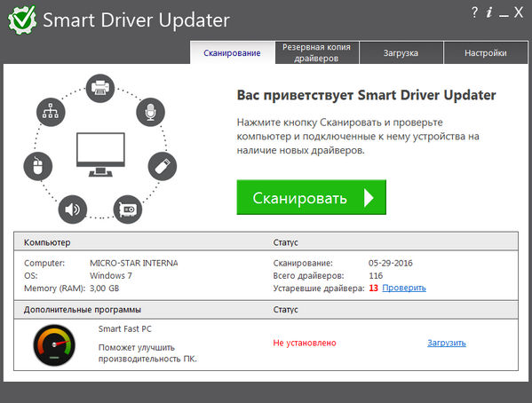This screenshot has width=532, height=403.
Task: Click the Поможет улучшить производительность ПК description
Action: [x=147, y=353]
